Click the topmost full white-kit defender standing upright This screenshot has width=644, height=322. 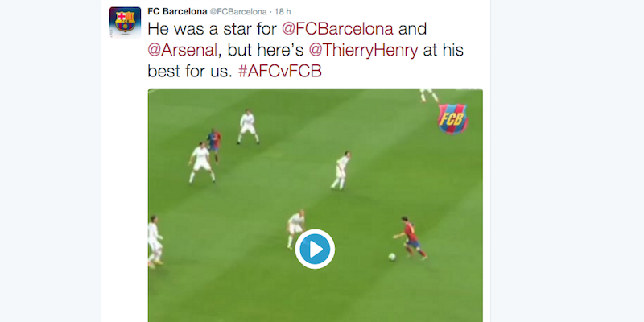pyautogui.click(x=248, y=126)
